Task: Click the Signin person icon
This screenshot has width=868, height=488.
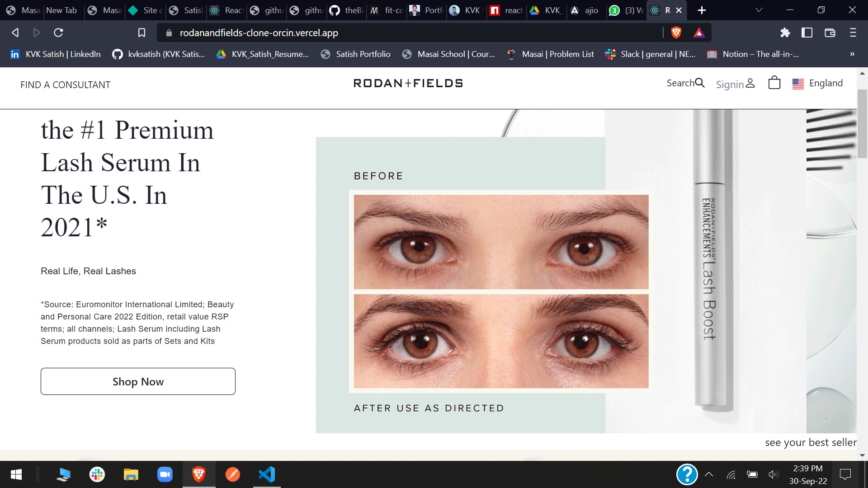Action: pyautogui.click(x=750, y=83)
